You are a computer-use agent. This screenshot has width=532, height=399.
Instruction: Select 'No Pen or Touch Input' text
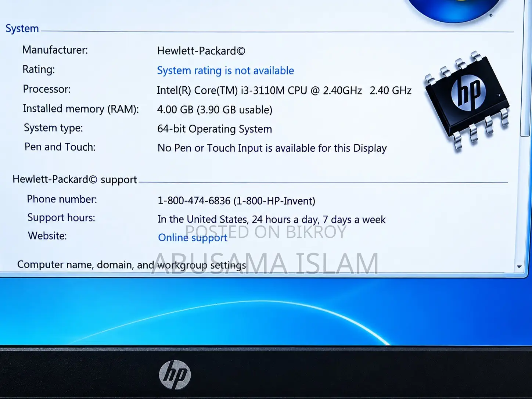[272, 148]
